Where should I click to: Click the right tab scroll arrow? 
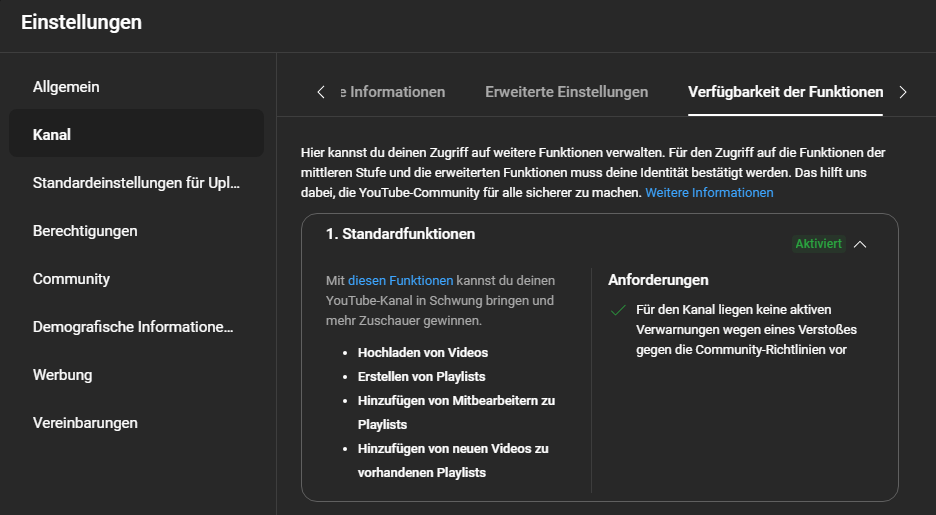902,92
